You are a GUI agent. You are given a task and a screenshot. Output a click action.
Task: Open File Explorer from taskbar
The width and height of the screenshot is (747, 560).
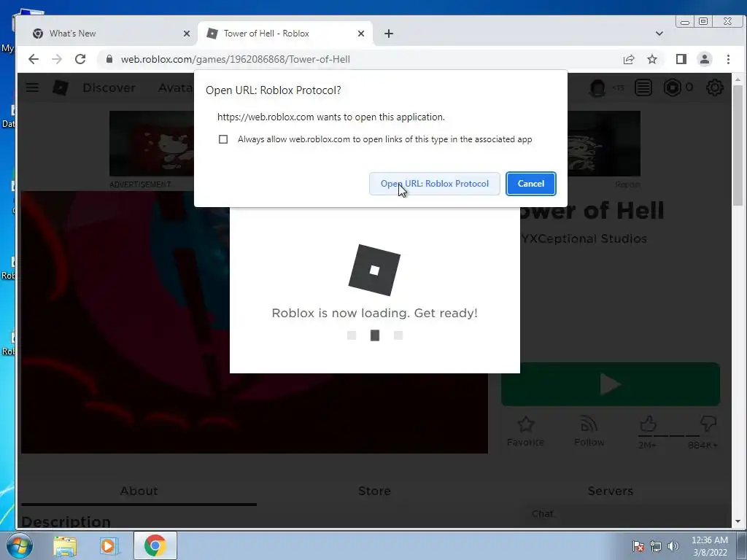(65, 545)
